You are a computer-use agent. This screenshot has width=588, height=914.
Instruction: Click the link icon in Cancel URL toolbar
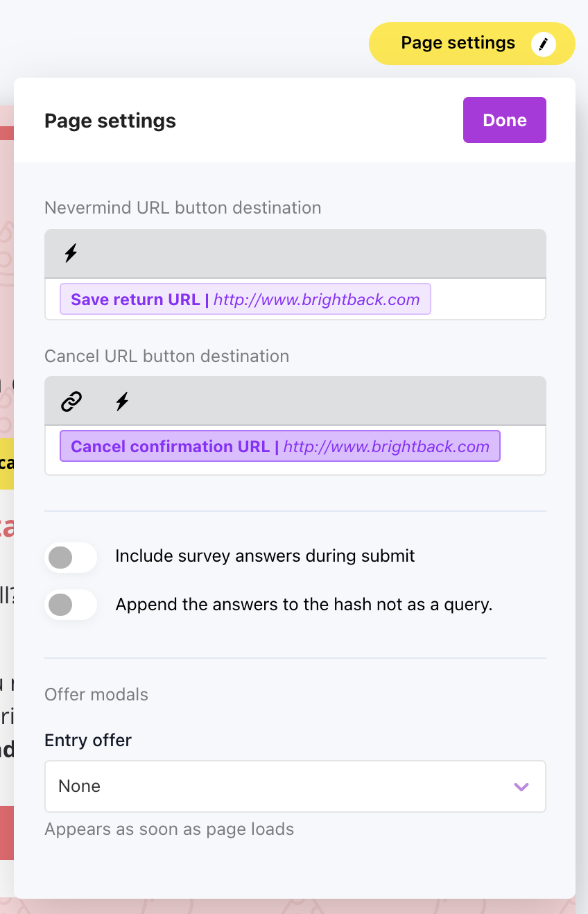[x=71, y=401]
